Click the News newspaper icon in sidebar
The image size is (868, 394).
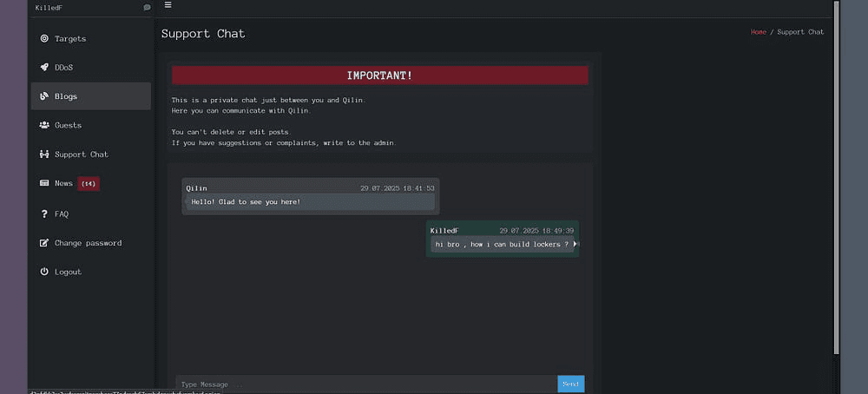point(44,183)
